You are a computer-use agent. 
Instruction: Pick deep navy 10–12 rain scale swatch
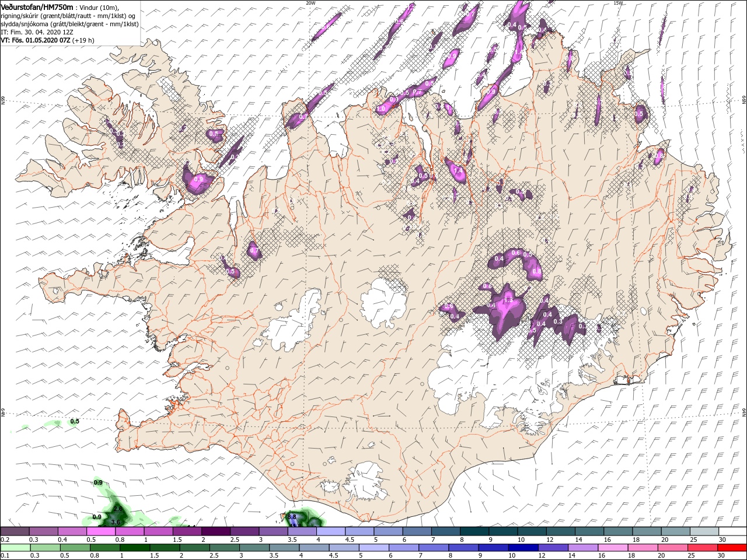pyautogui.click(x=522, y=547)
